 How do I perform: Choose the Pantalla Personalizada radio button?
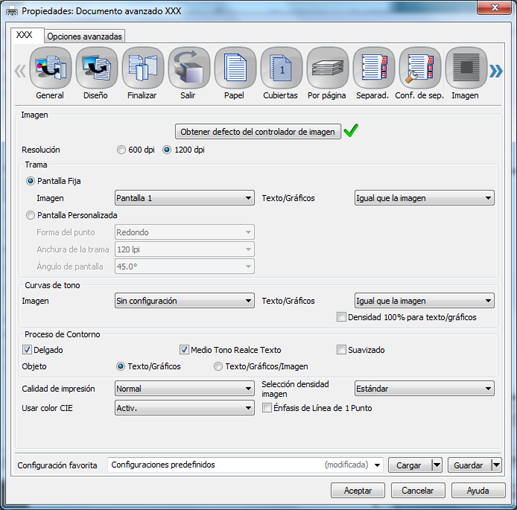coord(30,215)
